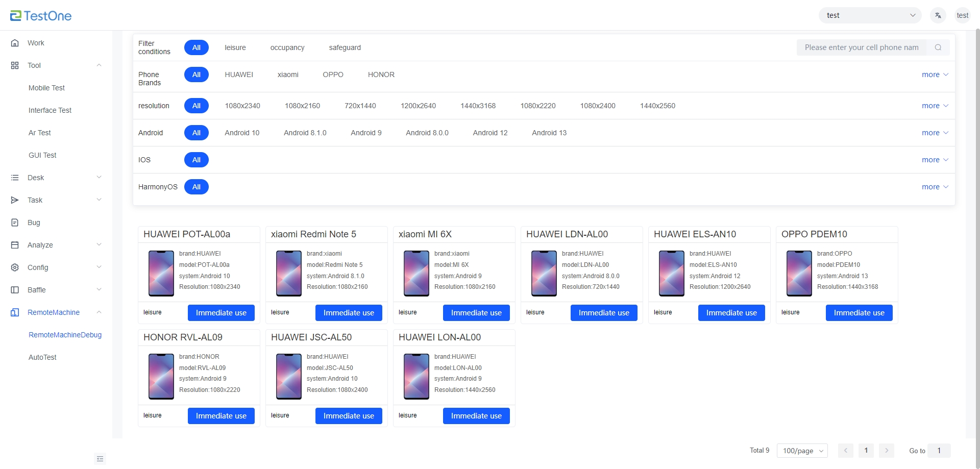
Task: Click the RemoteMachine icon in sidebar
Action: pos(15,312)
